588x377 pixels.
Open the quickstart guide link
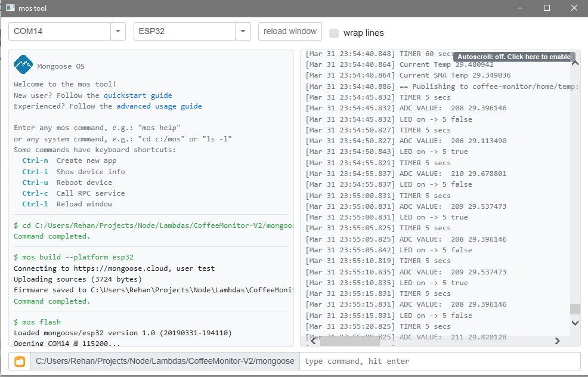(138, 95)
